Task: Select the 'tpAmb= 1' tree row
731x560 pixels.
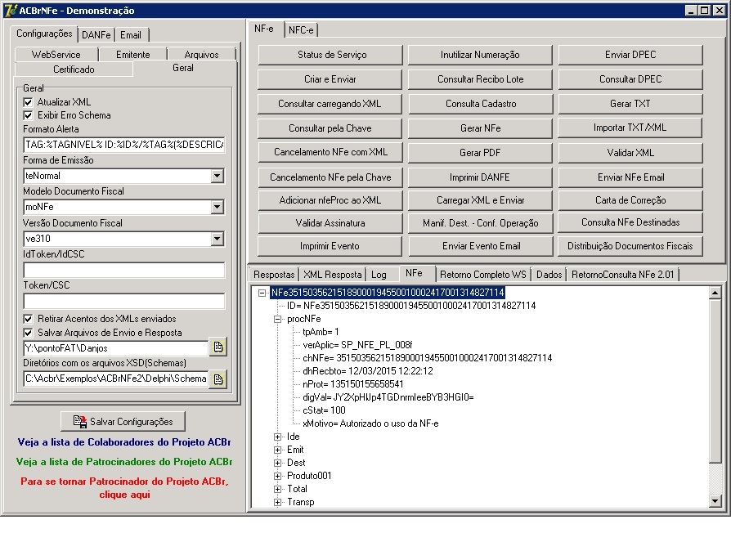Action: (321, 333)
